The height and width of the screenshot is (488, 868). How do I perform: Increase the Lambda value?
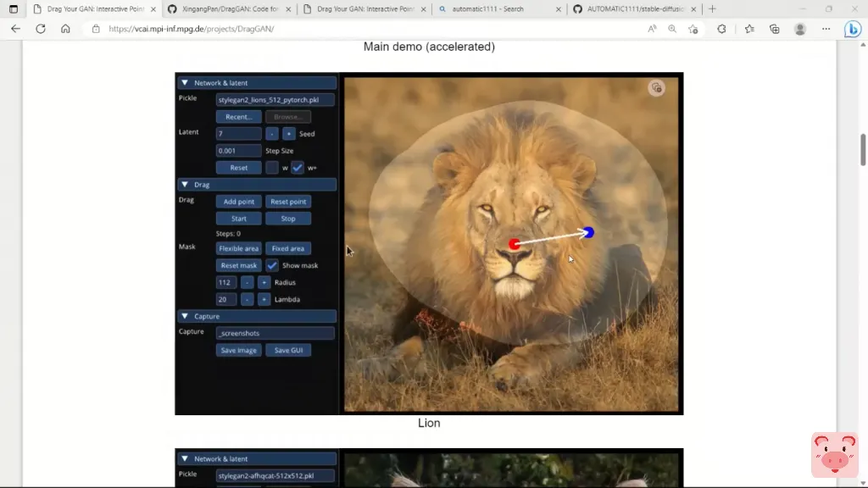tap(264, 299)
